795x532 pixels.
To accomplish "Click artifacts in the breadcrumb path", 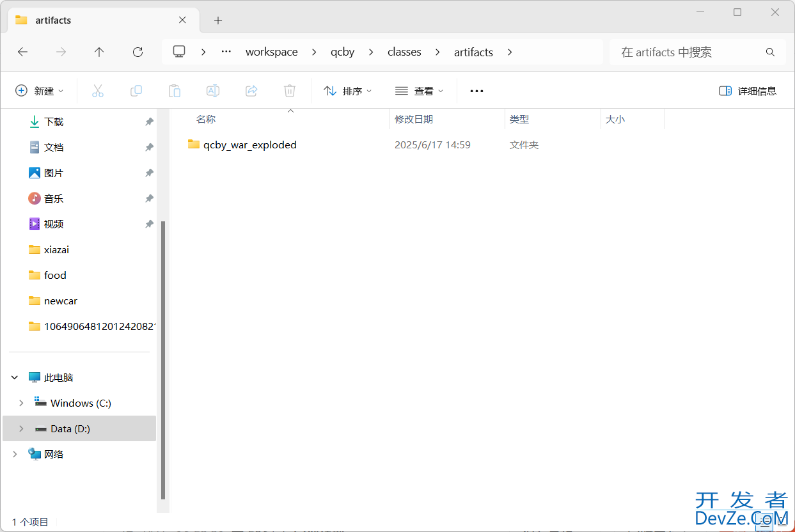I will point(473,52).
